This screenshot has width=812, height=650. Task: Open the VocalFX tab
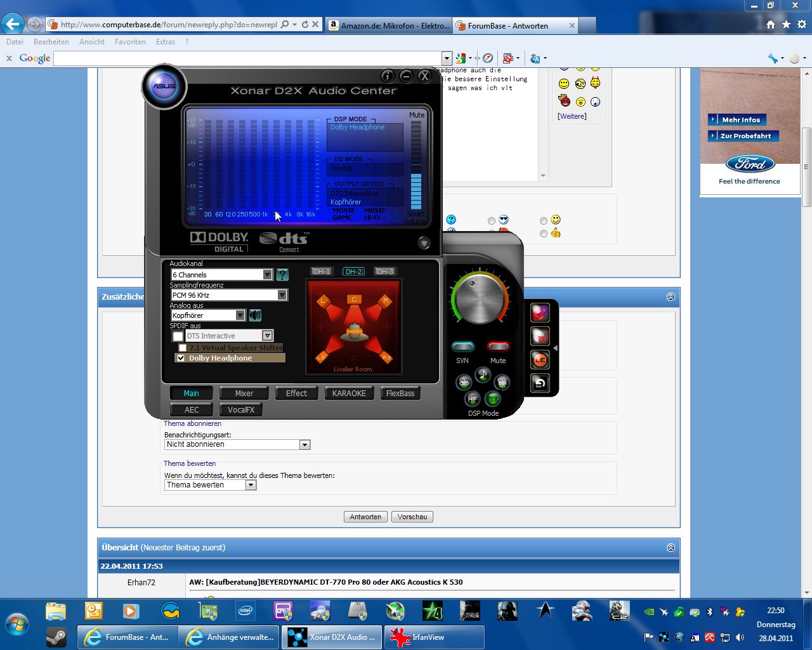(241, 410)
